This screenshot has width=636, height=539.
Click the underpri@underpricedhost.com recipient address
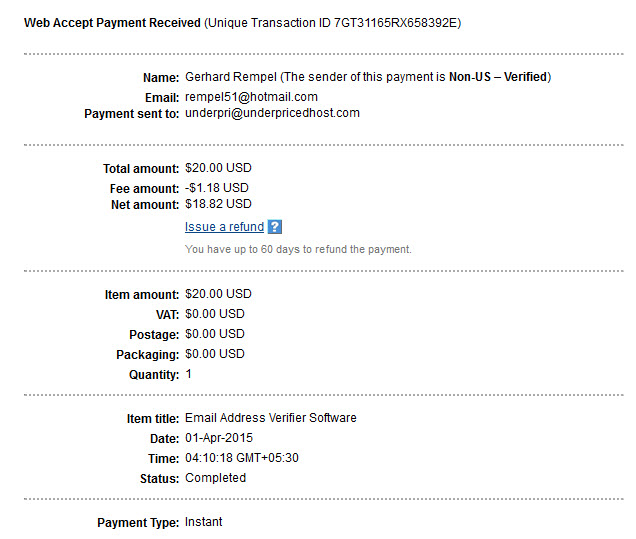tap(272, 113)
